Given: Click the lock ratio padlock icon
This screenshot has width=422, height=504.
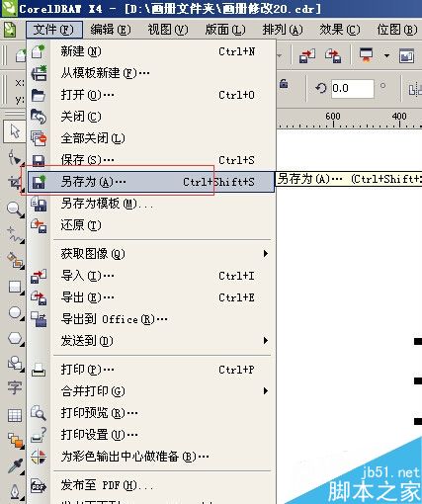Looking at the screenshot, I should (x=284, y=84).
